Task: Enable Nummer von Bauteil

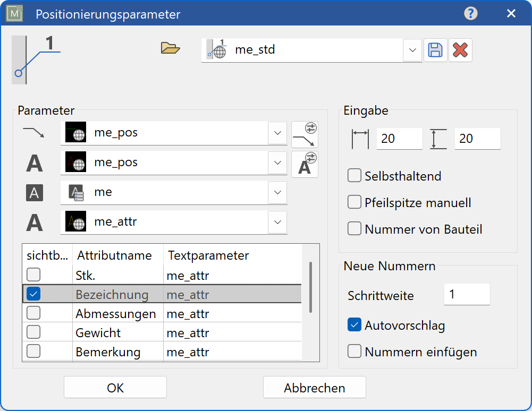Action: [354, 229]
